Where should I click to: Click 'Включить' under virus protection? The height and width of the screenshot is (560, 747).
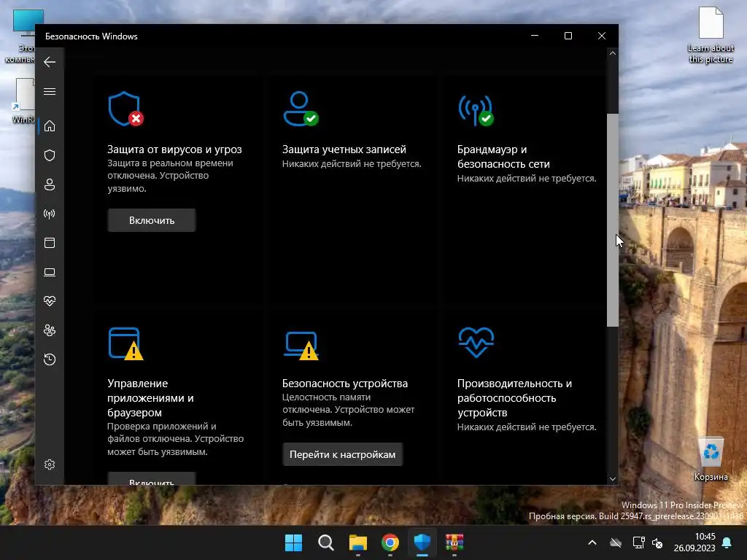click(152, 220)
